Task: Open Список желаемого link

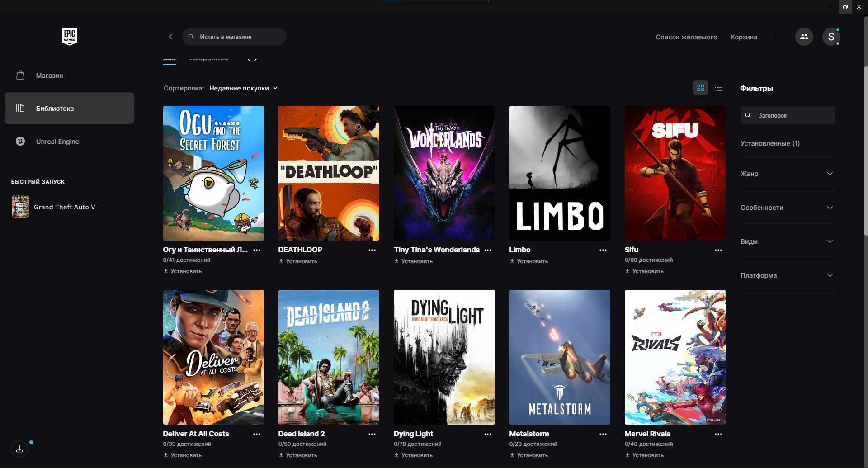Action: 686,37
